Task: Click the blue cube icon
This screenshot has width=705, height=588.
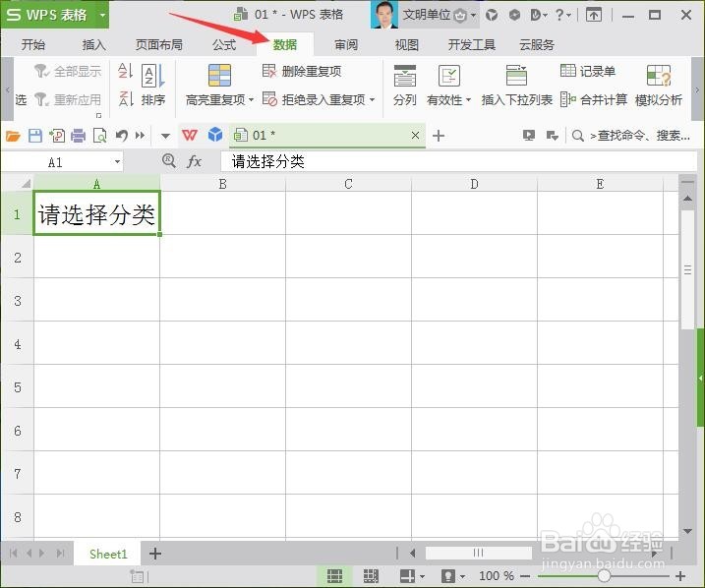Action: tap(215, 135)
